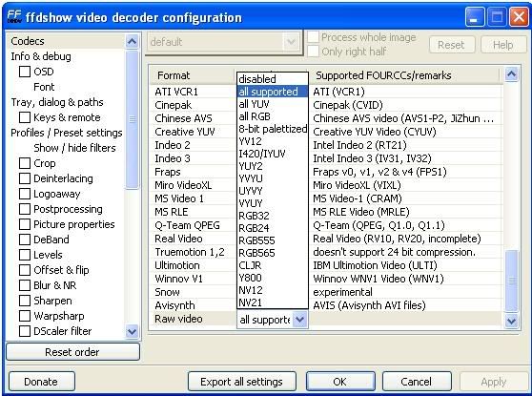Click the Export all settings button
The image size is (532, 396).
click(241, 382)
